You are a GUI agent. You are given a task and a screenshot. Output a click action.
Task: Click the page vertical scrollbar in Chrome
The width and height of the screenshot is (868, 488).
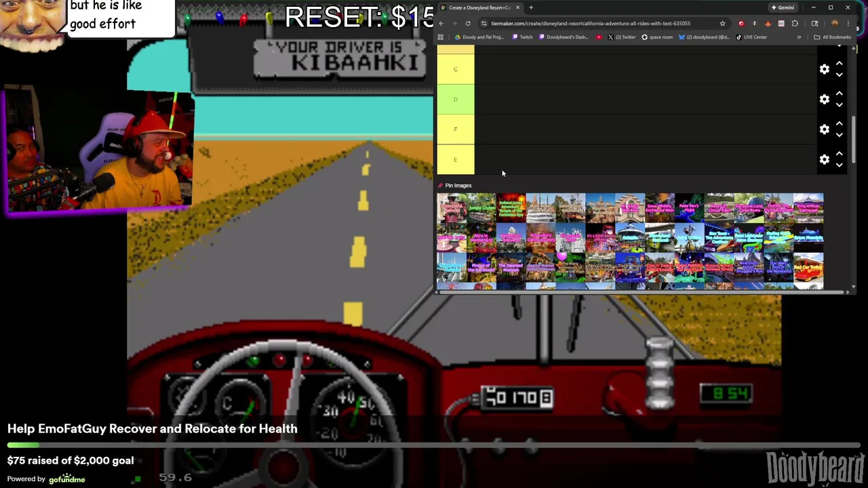pyautogui.click(x=854, y=139)
